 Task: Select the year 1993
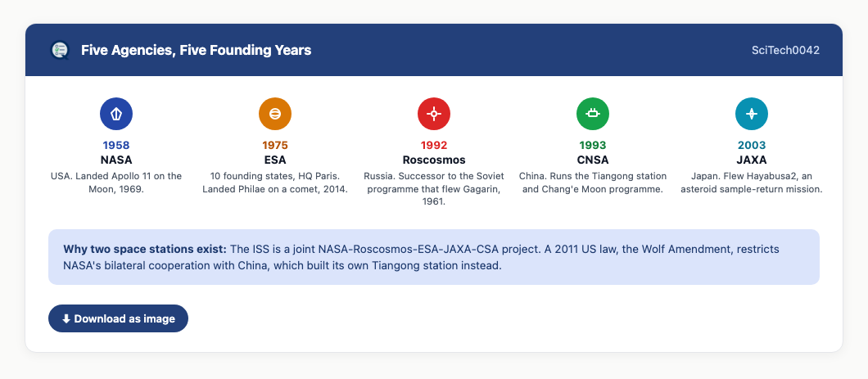click(593, 146)
